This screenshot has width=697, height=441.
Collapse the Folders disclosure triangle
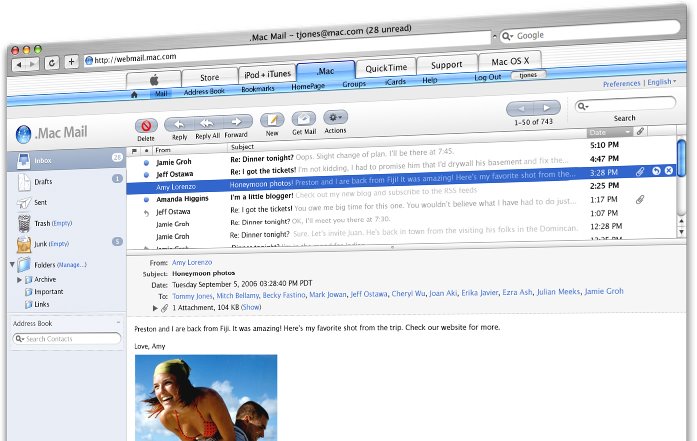tap(12, 264)
